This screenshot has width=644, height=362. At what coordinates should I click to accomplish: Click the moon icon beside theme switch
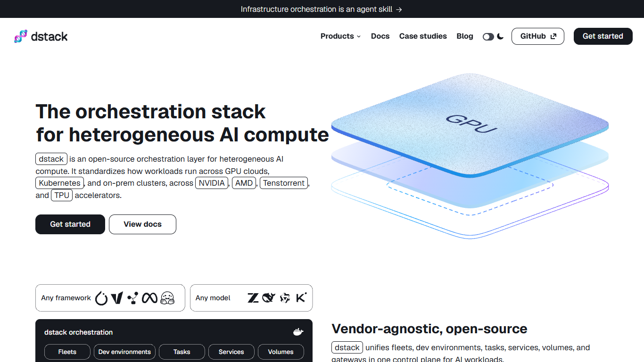tap(500, 36)
